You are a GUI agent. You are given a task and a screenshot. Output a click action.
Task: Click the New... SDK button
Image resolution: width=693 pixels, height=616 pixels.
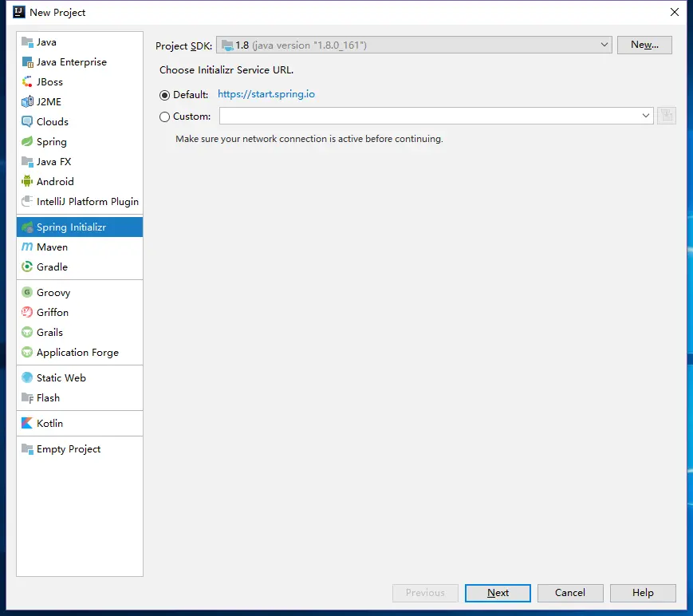click(644, 45)
